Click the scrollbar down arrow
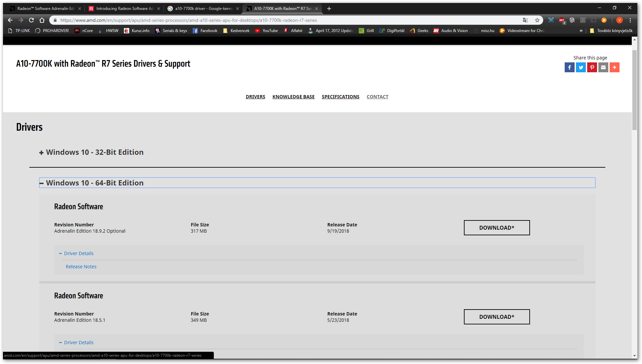Screen dimensions: 642x364 coord(634,356)
